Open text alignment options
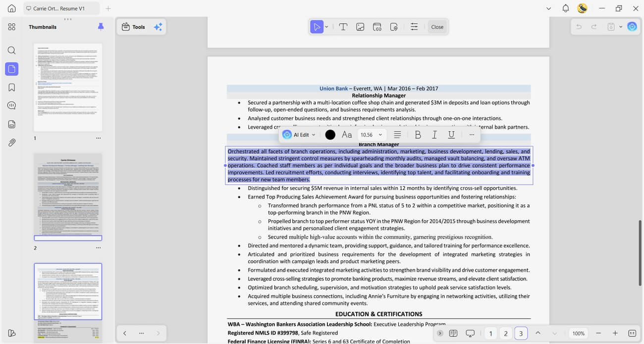 click(397, 135)
